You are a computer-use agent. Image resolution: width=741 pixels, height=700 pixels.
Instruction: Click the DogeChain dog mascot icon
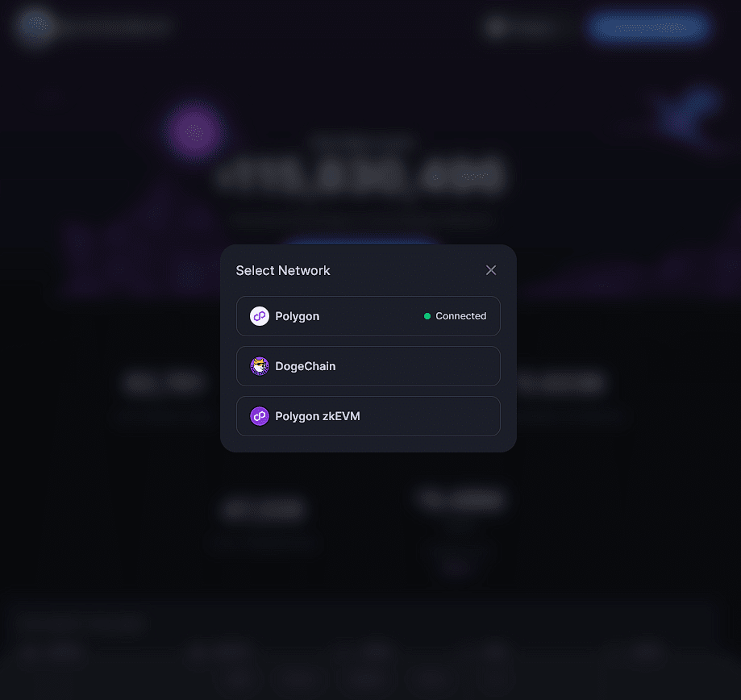(x=260, y=366)
